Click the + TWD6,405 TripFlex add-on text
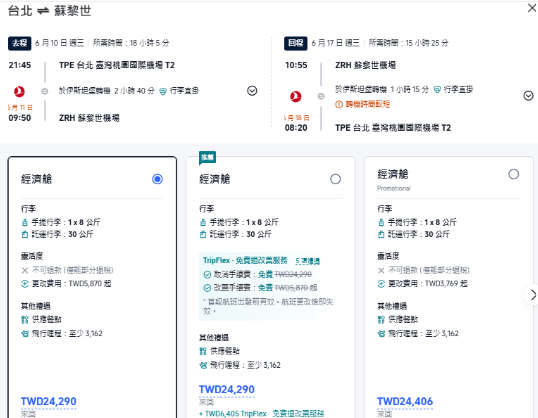 (261, 414)
